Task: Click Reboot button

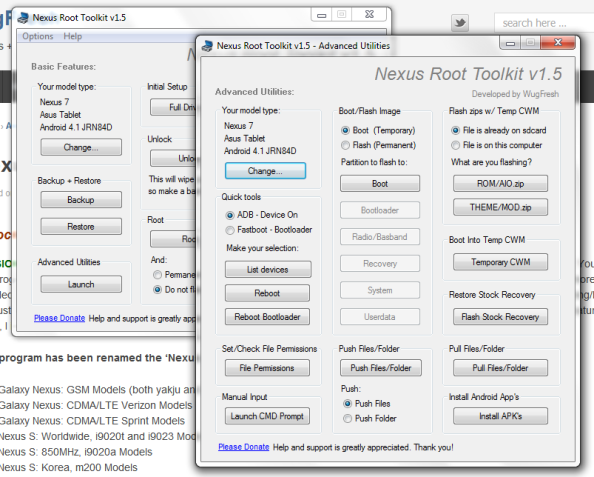Action: tap(267, 293)
